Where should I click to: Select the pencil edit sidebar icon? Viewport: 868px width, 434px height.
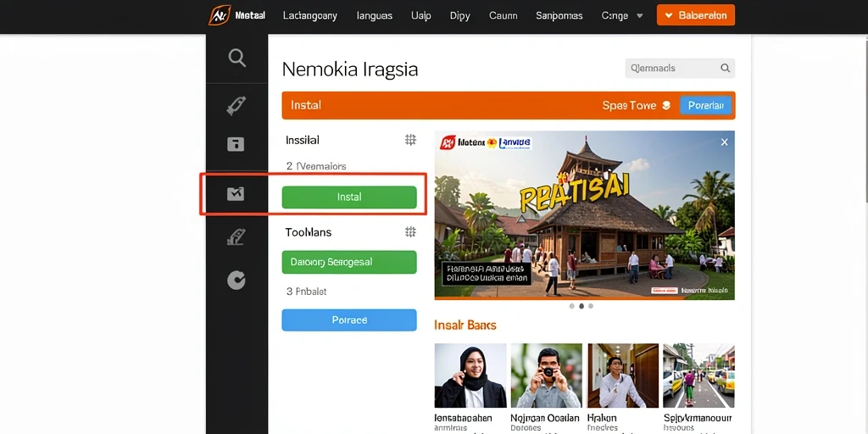(236, 237)
